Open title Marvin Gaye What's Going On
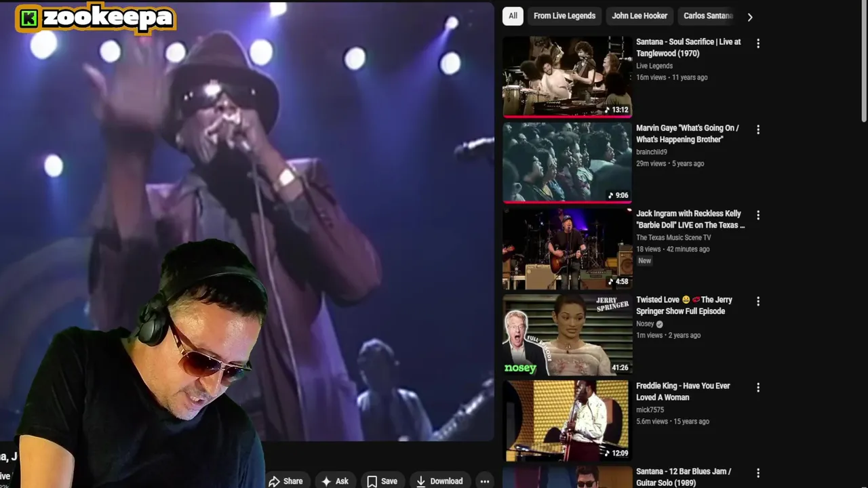 point(687,134)
